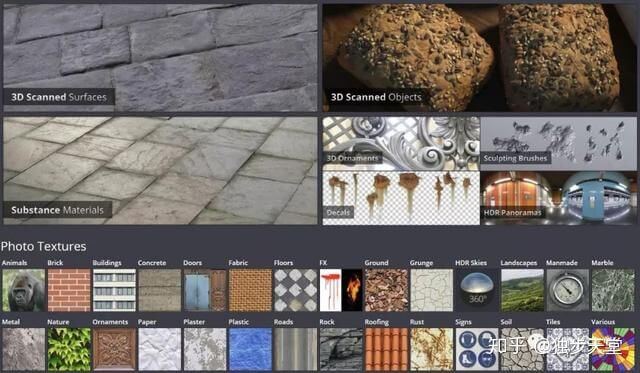Image resolution: width=640 pixels, height=373 pixels.
Task: Click the 'Ground' category label
Action: tap(376, 263)
